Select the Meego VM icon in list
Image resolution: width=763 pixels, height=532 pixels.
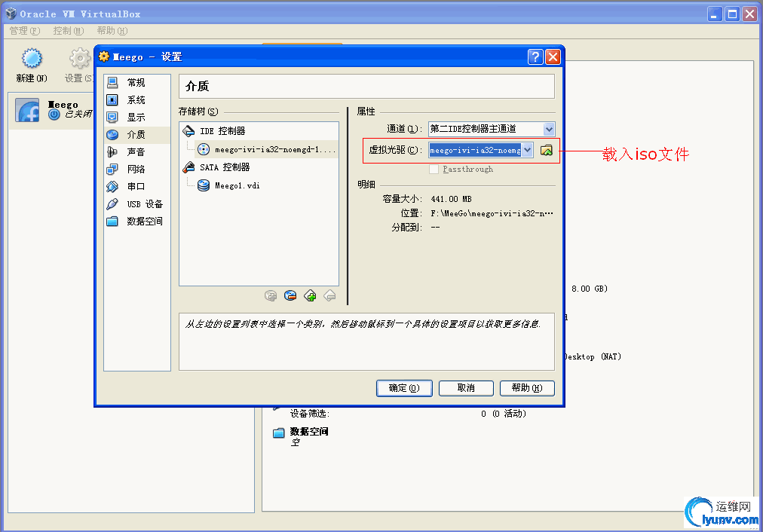27,110
